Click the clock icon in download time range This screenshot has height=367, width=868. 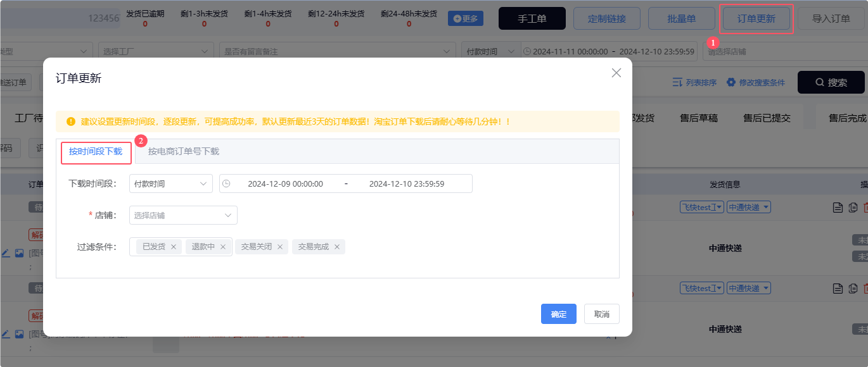226,184
